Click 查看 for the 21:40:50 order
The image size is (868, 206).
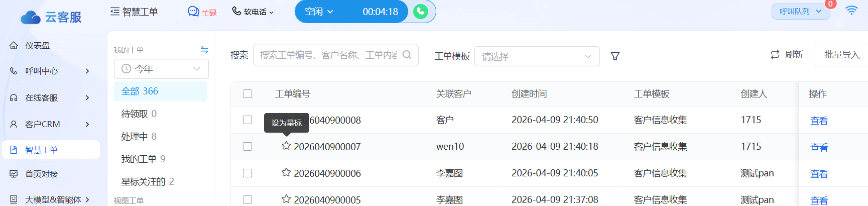tap(819, 121)
